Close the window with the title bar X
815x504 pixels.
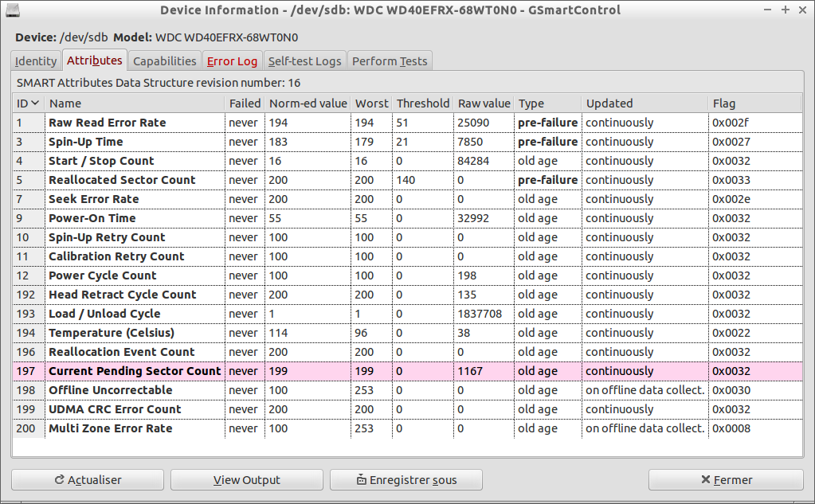tap(802, 10)
